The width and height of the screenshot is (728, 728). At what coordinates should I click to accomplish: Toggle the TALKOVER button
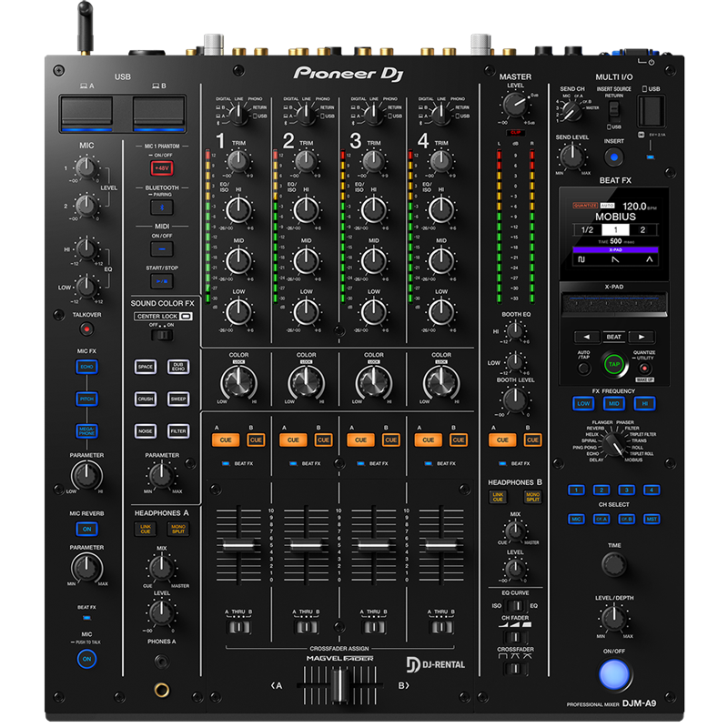(86, 329)
